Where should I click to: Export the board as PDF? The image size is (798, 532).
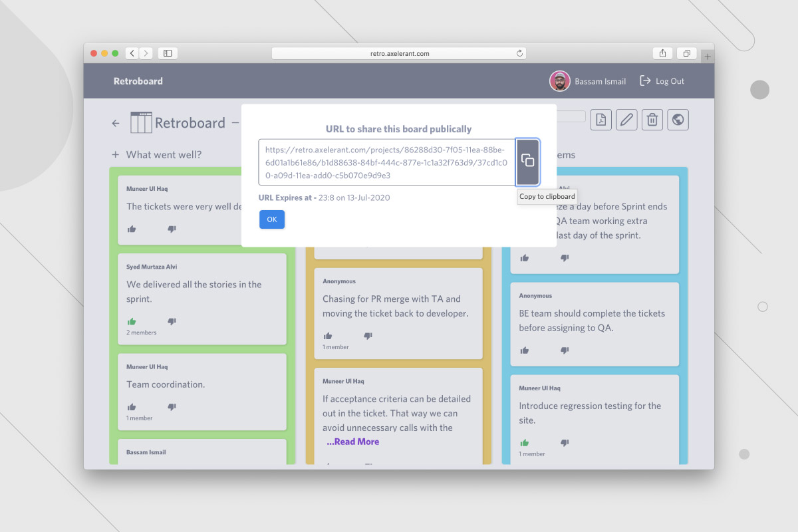[600, 120]
